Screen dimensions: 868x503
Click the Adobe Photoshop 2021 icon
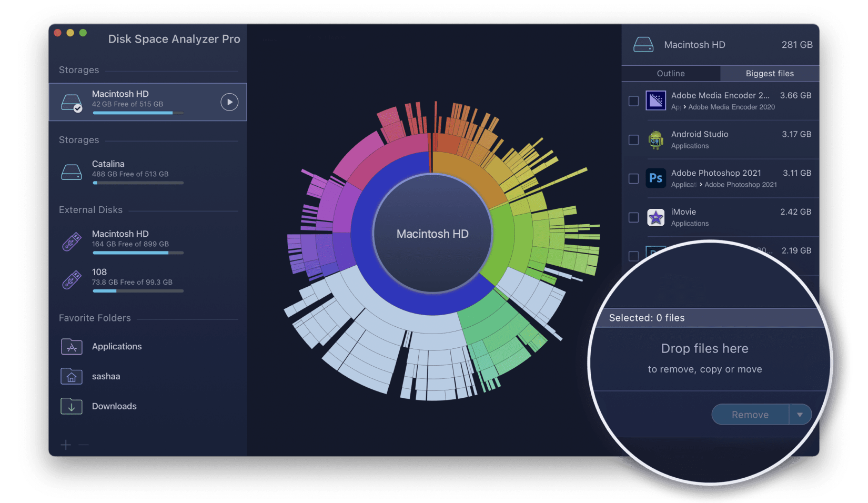(x=655, y=178)
